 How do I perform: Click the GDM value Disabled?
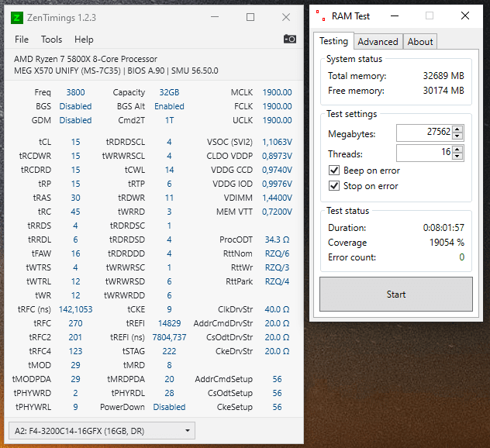coord(75,120)
